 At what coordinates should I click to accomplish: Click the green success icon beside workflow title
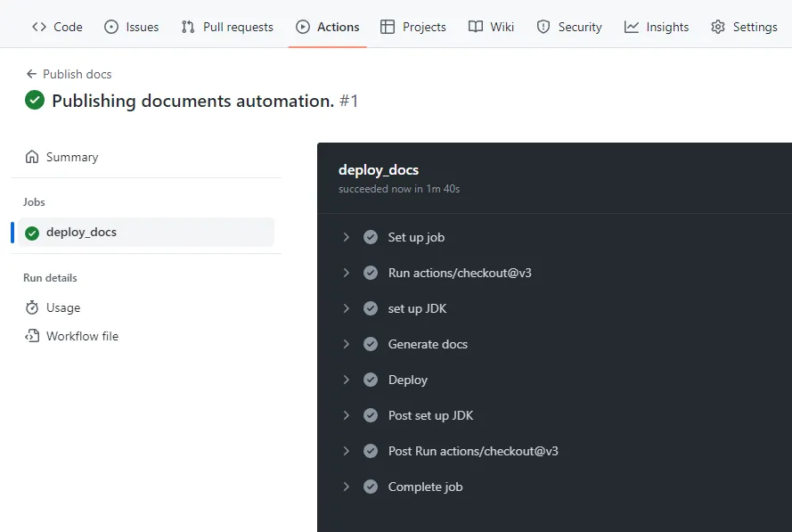[x=35, y=101]
